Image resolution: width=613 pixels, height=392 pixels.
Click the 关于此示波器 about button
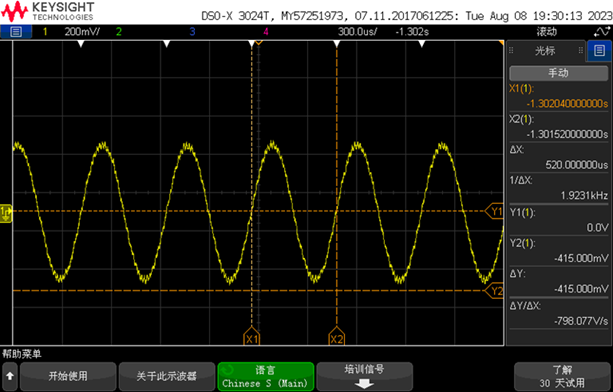167,376
